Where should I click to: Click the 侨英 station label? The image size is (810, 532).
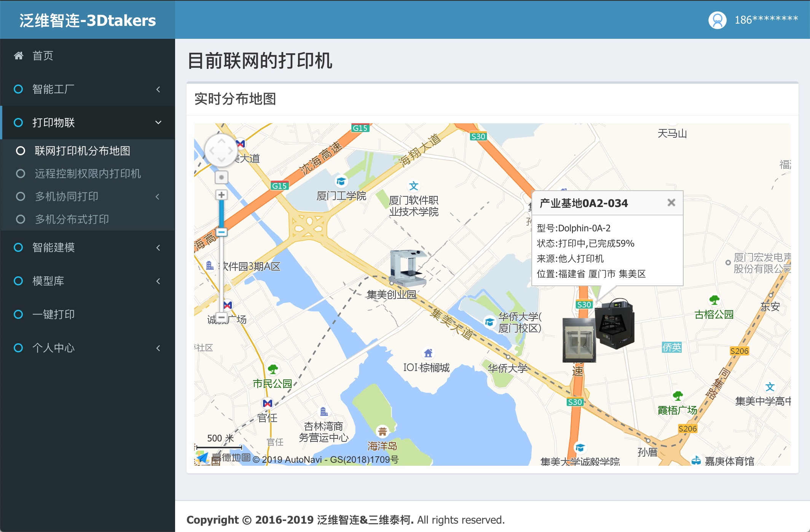point(672,347)
